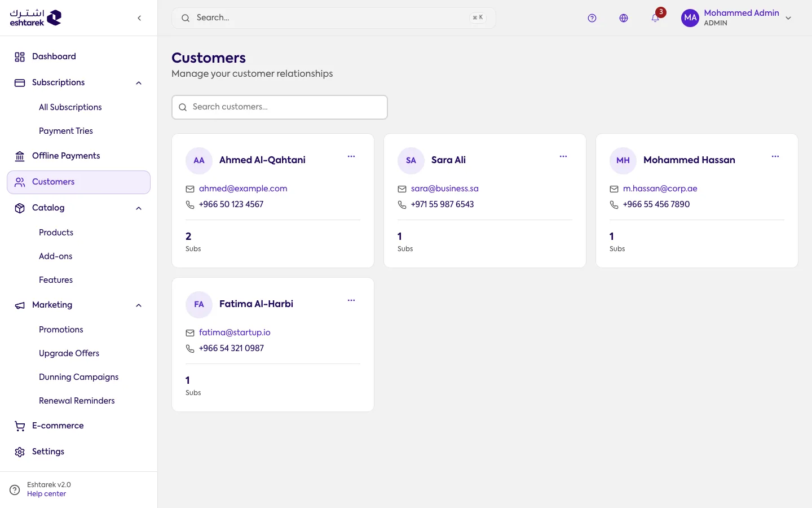Click the red notification badge showing 3
This screenshot has height=508, width=812.
[661, 12]
